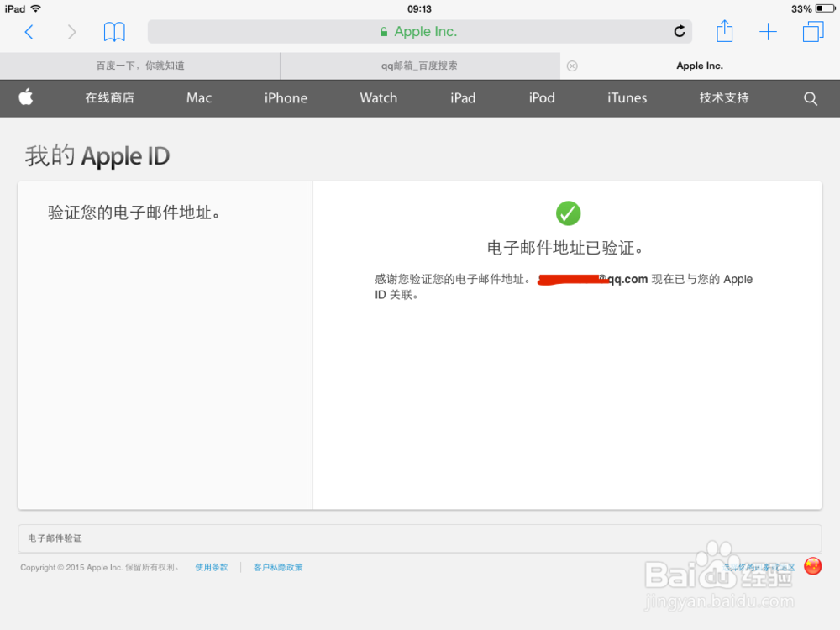Click the China flag region icon
Image resolution: width=840 pixels, height=630 pixels.
812,566
